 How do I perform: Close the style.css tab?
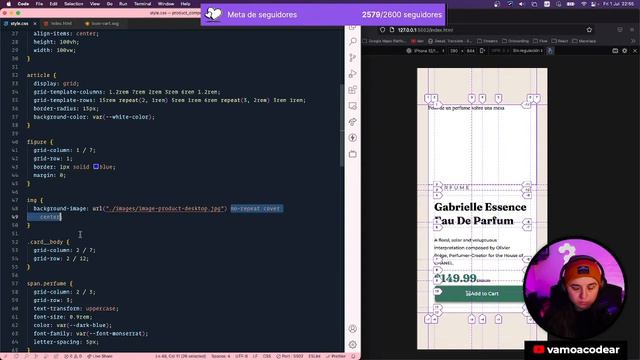pos(35,24)
